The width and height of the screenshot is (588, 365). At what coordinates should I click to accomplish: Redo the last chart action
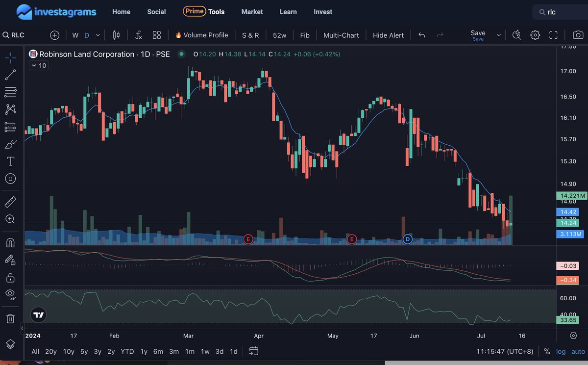point(440,35)
